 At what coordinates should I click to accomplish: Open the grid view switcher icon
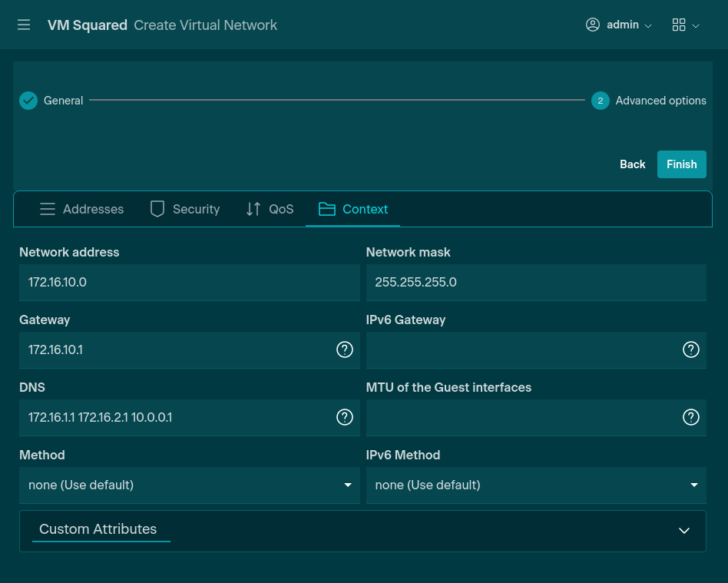click(679, 25)
